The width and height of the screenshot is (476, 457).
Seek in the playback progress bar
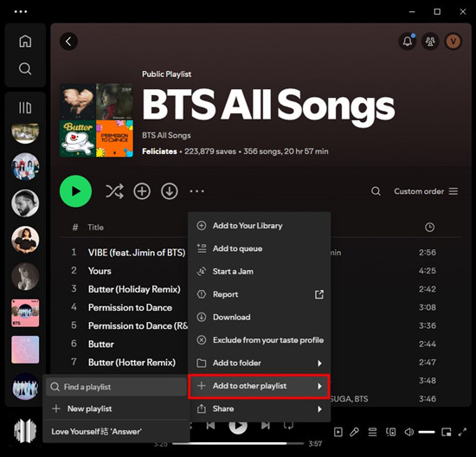tap(238, 444)
